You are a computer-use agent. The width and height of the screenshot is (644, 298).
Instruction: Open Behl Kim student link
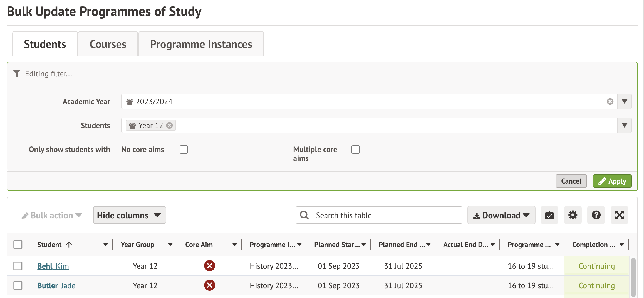[53, 266]
